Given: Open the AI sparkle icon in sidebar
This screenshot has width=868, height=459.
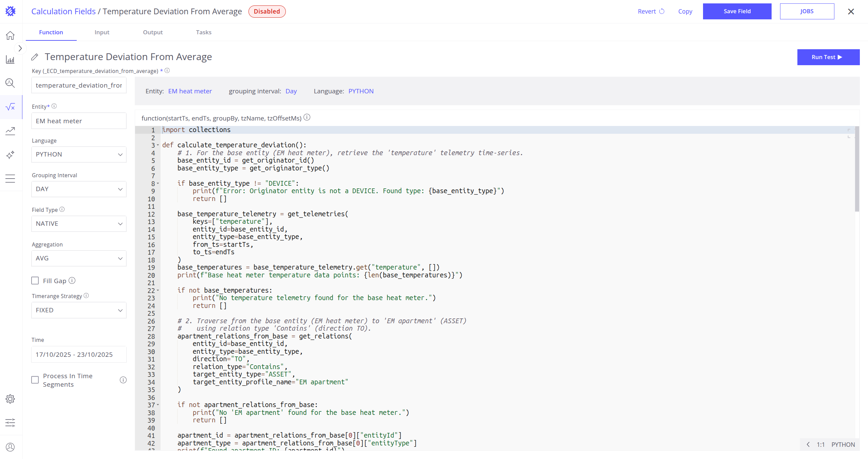Looking at the screenshot, I should pyautogui.click(x=10, y=155).
